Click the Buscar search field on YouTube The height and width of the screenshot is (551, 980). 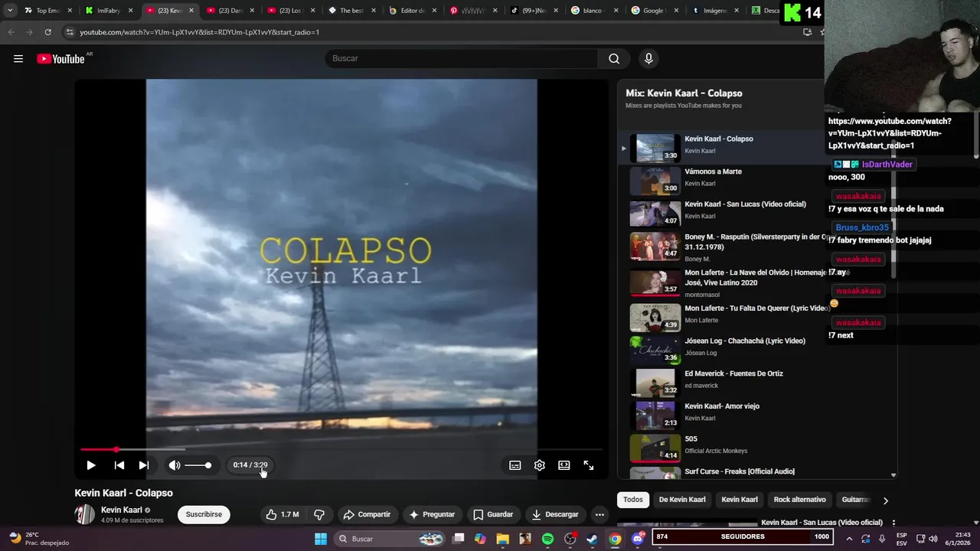pos(461,59)
